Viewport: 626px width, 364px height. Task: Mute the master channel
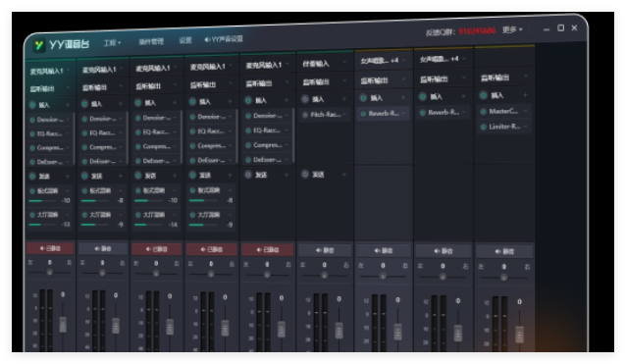504,251
